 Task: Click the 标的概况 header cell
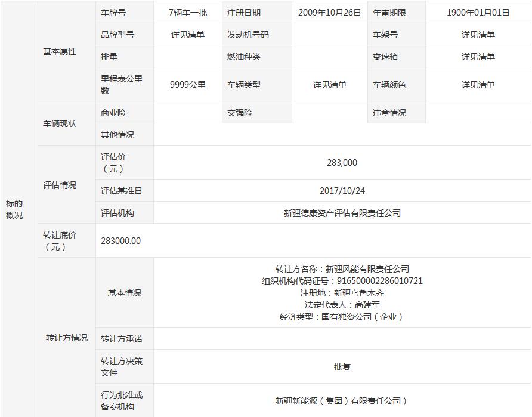pos(15,209)
